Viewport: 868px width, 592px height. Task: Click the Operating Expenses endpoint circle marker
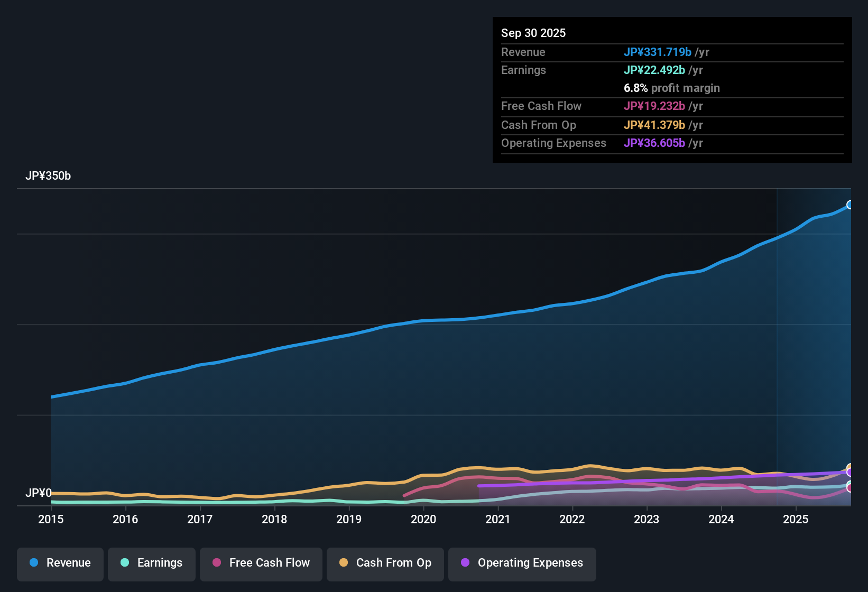coord(849,473)
